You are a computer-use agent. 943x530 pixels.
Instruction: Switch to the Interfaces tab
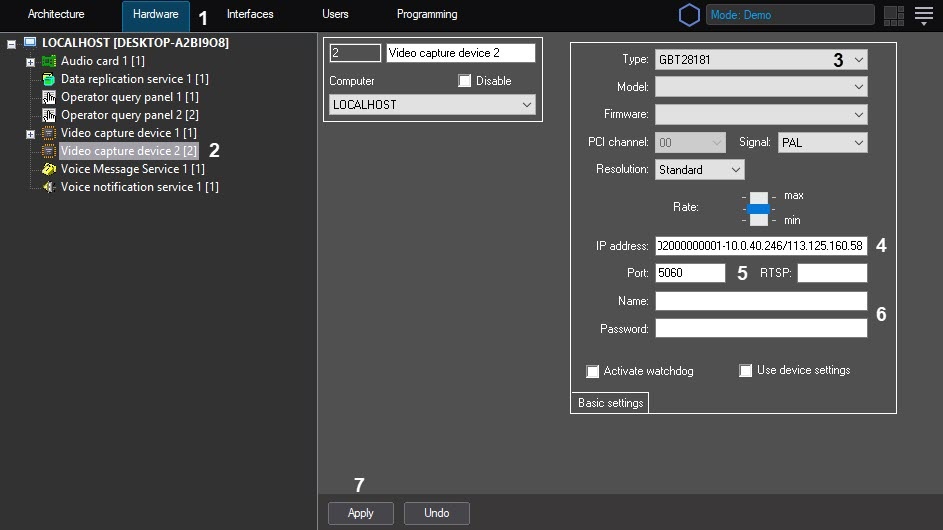[250, 15]
